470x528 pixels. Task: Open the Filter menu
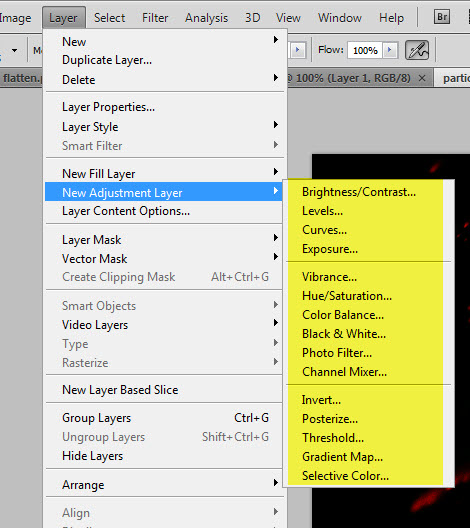(x=155, y=18)
